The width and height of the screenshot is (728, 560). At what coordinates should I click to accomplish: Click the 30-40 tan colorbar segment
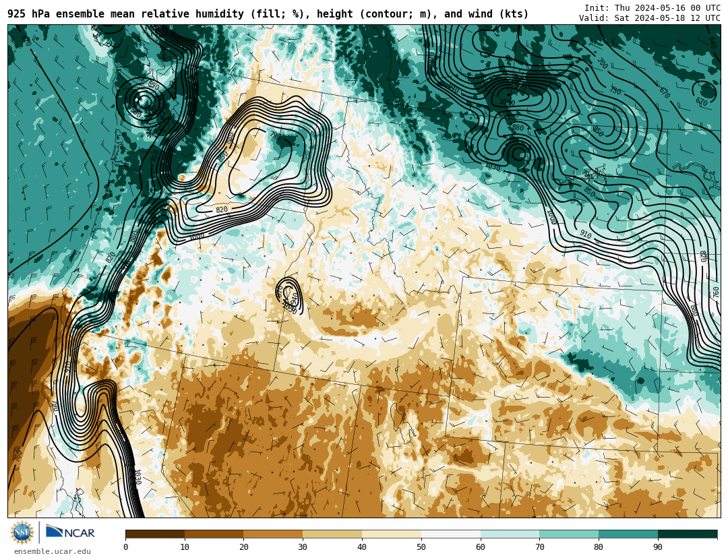coord(332,534)
